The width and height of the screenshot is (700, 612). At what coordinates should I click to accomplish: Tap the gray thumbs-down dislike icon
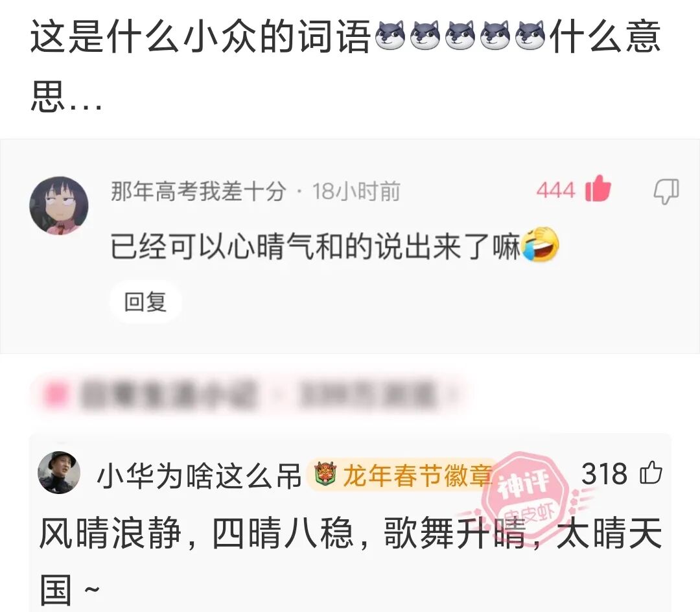click(x=666, y=191)
